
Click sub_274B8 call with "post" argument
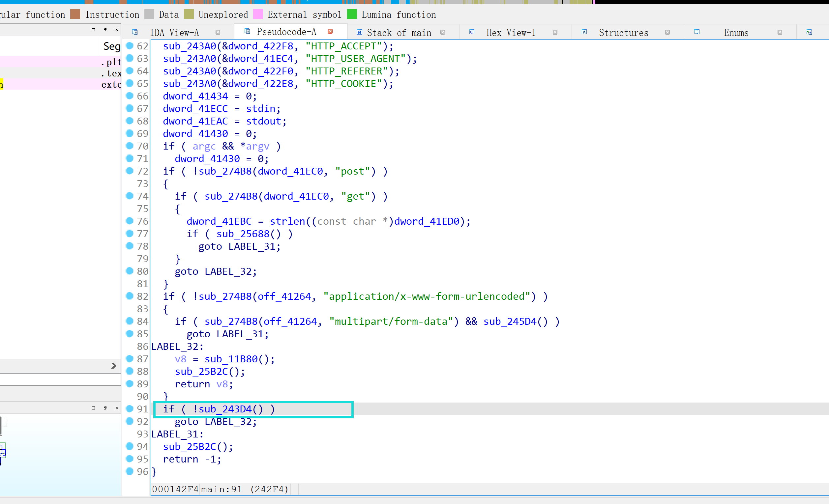pyautogui.click(x=225, y=172)
